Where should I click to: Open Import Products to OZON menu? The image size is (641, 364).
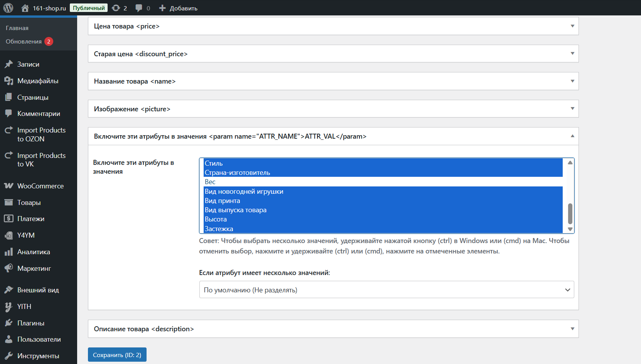click(x=41, y=134)
